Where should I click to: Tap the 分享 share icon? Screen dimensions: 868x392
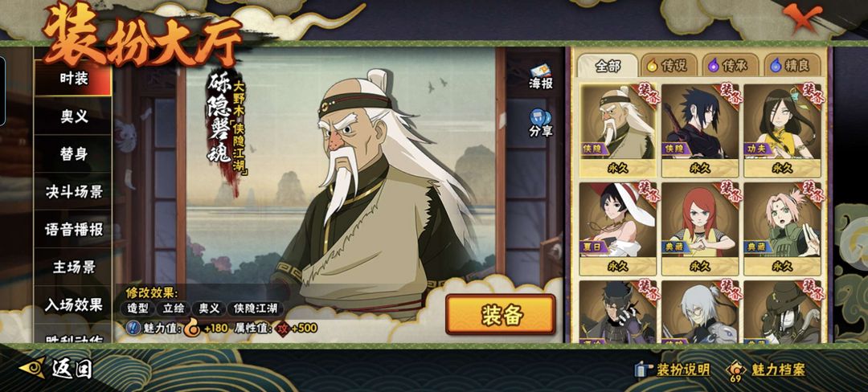[x=540, y=118]
